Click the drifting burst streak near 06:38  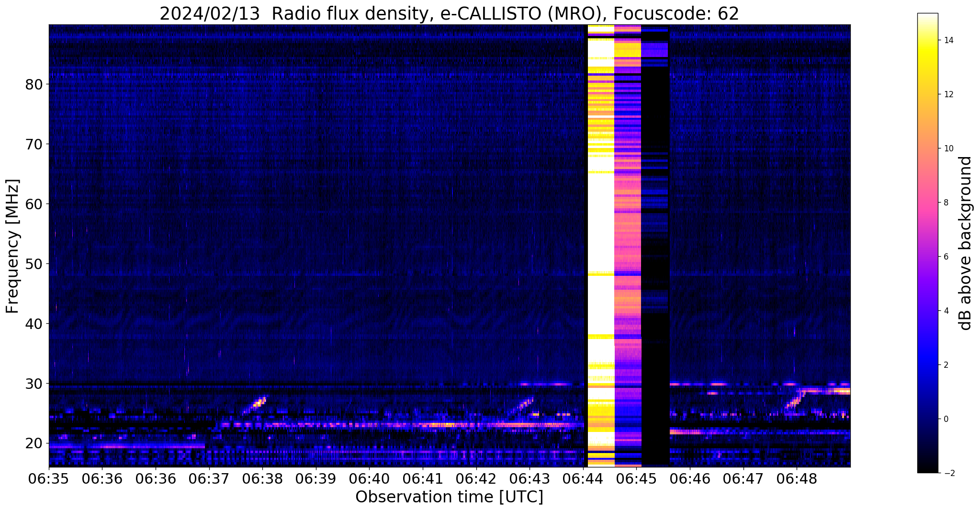[x=255, y=404]
